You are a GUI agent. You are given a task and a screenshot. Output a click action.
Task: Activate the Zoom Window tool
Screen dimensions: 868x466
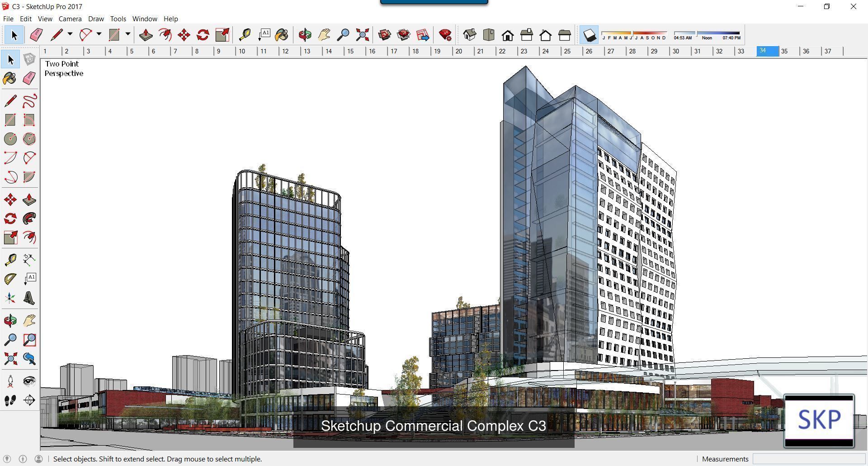(x=29, y=340)
